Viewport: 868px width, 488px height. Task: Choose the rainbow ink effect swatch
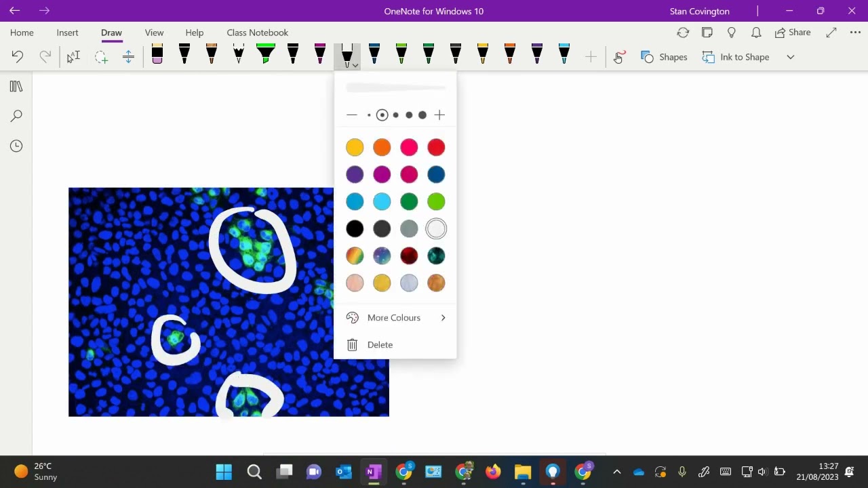point(355,256)
